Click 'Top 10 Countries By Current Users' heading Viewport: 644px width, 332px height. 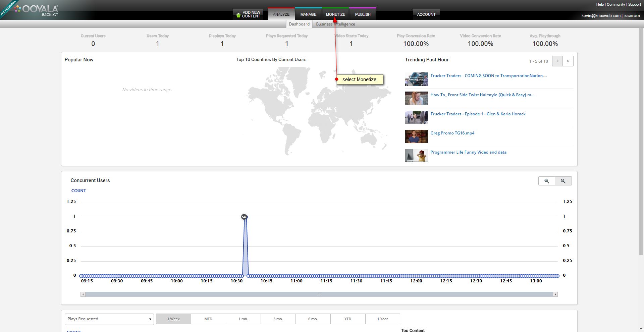(x=271, y=60)
